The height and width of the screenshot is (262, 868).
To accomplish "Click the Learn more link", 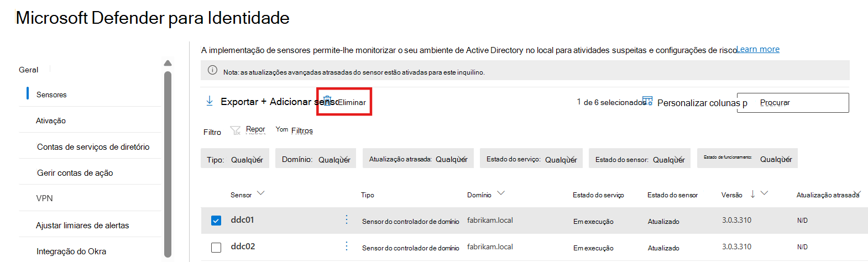I will pyautogui.click(x=758, y=49).
